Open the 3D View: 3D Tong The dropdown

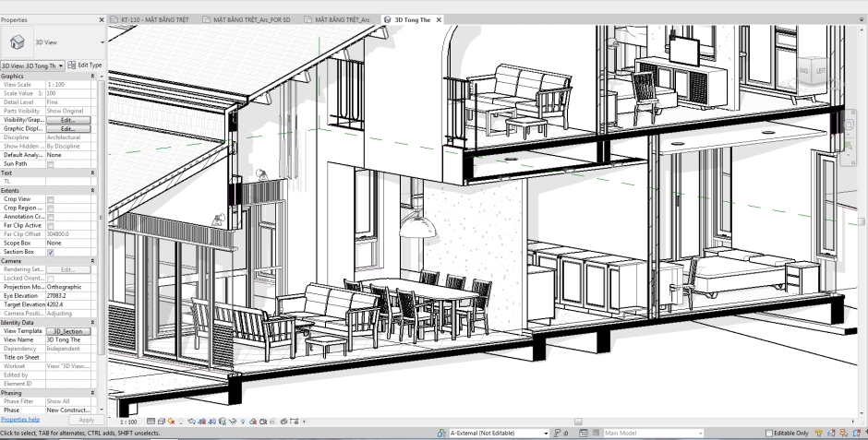[x=62, y=65]
